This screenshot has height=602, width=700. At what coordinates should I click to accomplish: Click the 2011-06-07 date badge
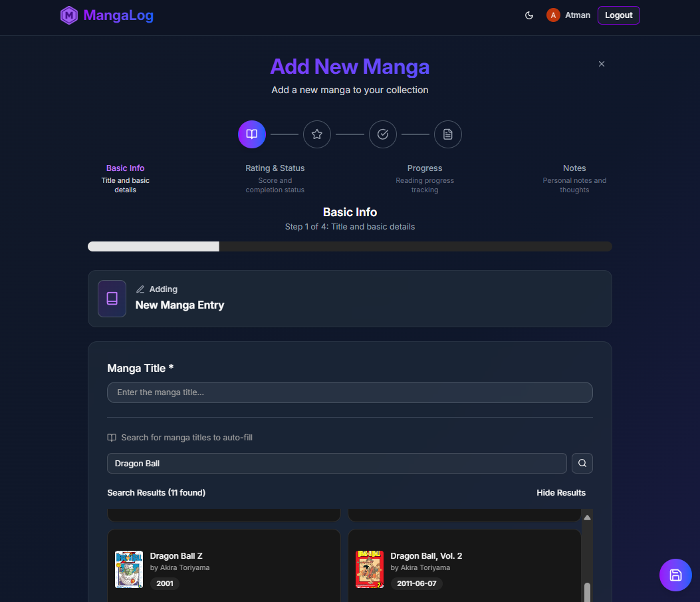pos(417,583)
